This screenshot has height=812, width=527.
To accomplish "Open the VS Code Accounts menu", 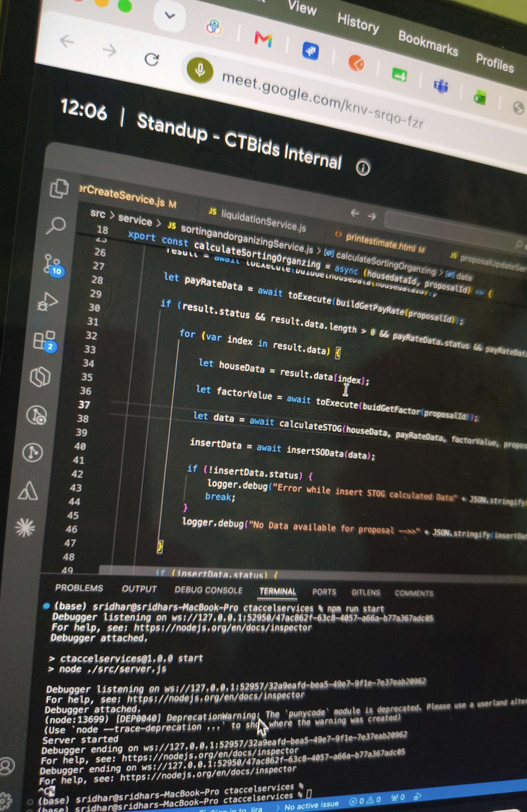I will point(7,766).
